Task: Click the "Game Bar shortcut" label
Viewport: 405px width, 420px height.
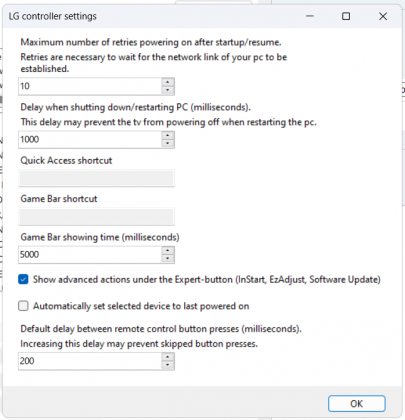Action: click(59, 199)
